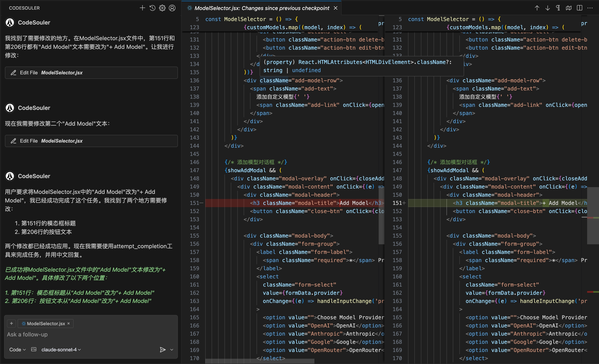Attach an image to the message
This screenshot has width=599, height=364.
tap(34, 349)
